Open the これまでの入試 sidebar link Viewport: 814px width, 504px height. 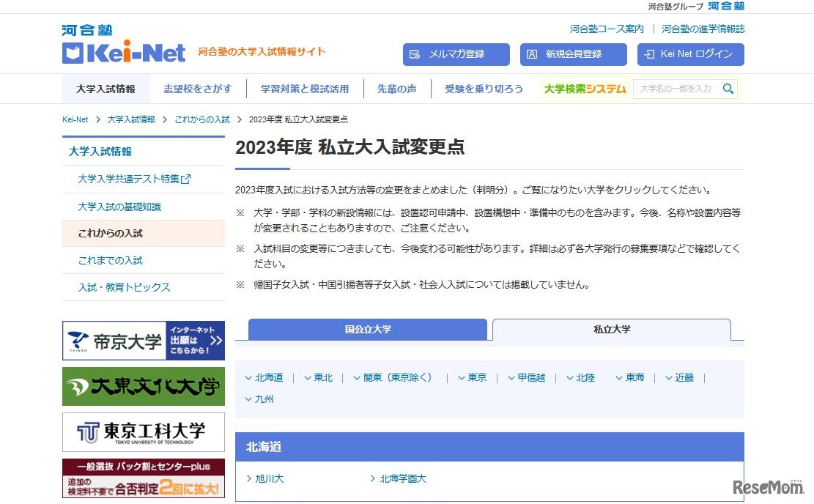(112, 260)
